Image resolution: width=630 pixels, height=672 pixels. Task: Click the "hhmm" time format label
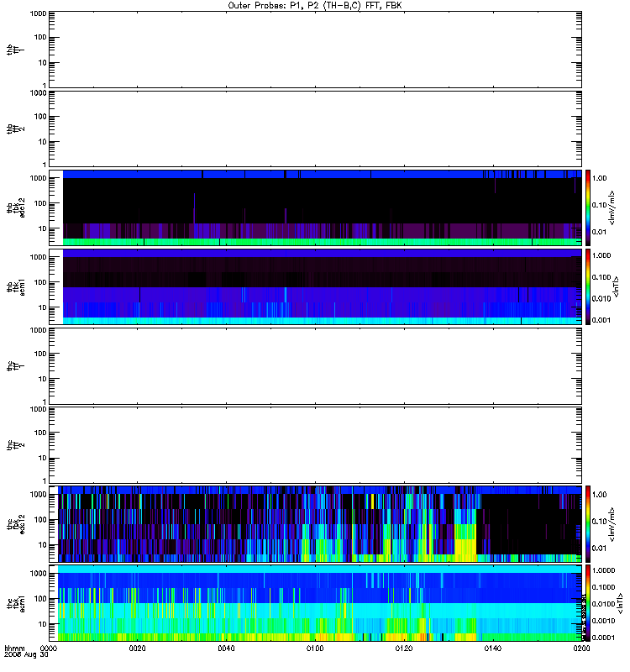tap(14, 648)
